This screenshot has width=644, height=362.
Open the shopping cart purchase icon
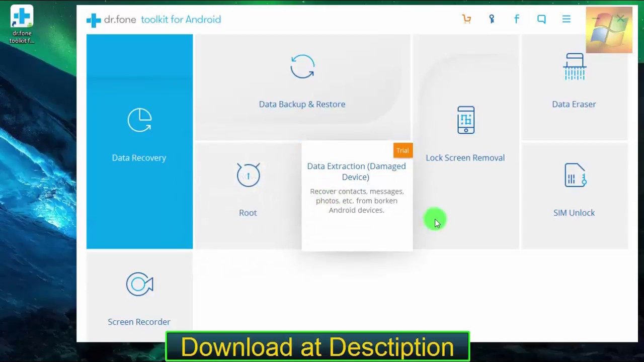click(x=467, y=19)
